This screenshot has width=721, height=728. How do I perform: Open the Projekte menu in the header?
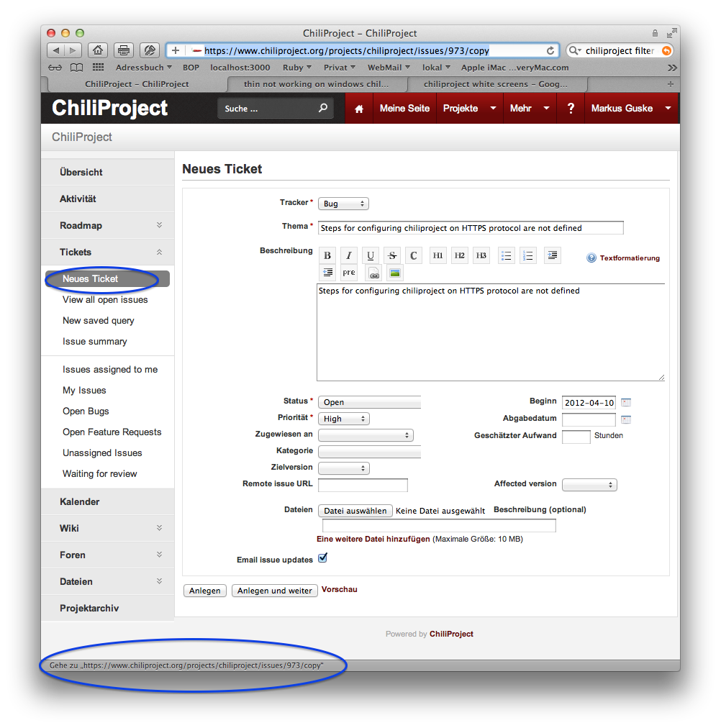coord(469,109)
